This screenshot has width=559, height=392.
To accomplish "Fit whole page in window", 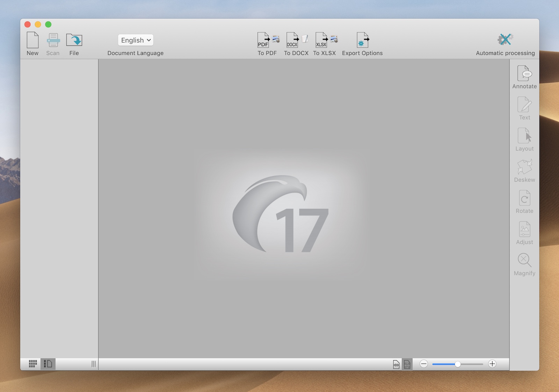I will [x=407, y=364].
